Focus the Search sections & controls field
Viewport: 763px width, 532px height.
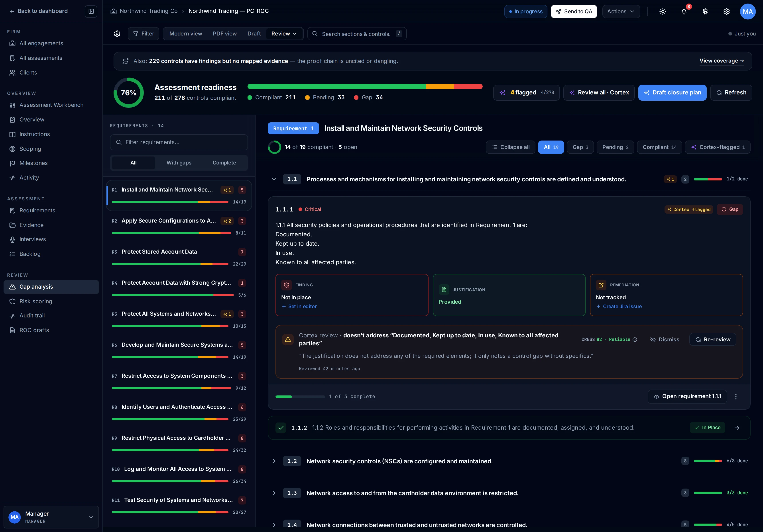(357, 33)
